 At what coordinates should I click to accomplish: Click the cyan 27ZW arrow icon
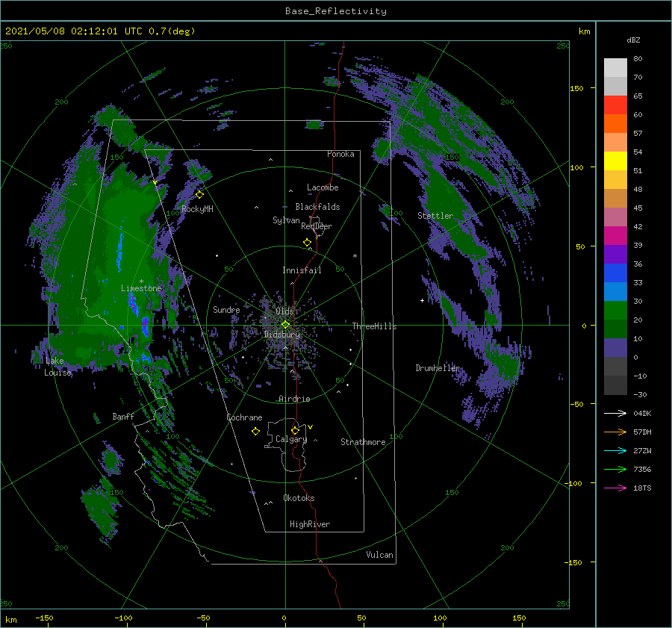click(615, 450)
